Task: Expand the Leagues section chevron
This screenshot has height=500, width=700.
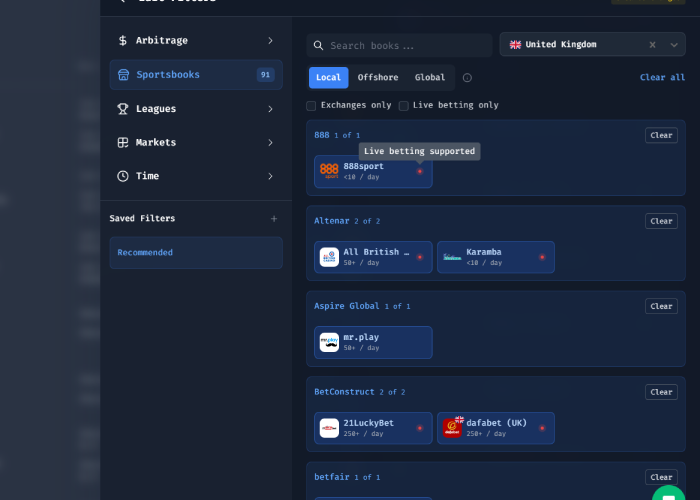Action: point(270,109)
